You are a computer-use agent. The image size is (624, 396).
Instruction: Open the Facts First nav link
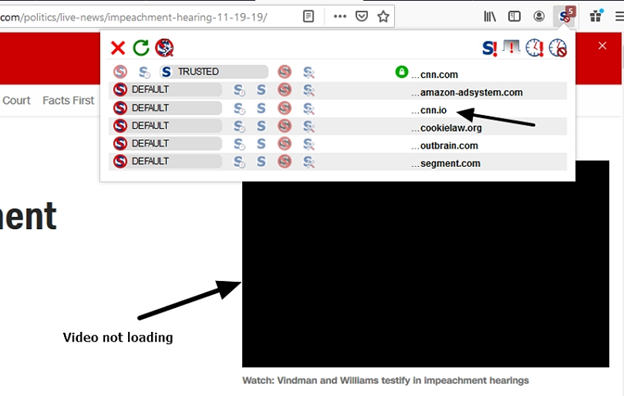click(x=68, y=100)
